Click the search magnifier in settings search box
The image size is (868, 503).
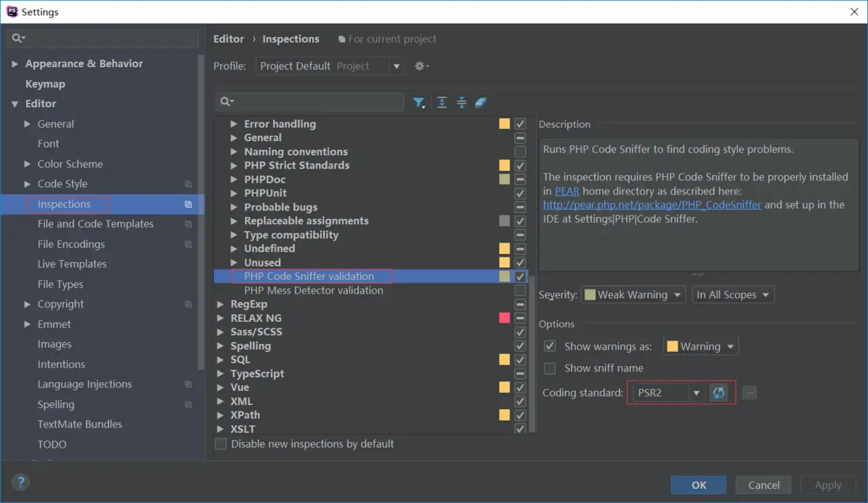pyautogui.click(x=18, y=38)
